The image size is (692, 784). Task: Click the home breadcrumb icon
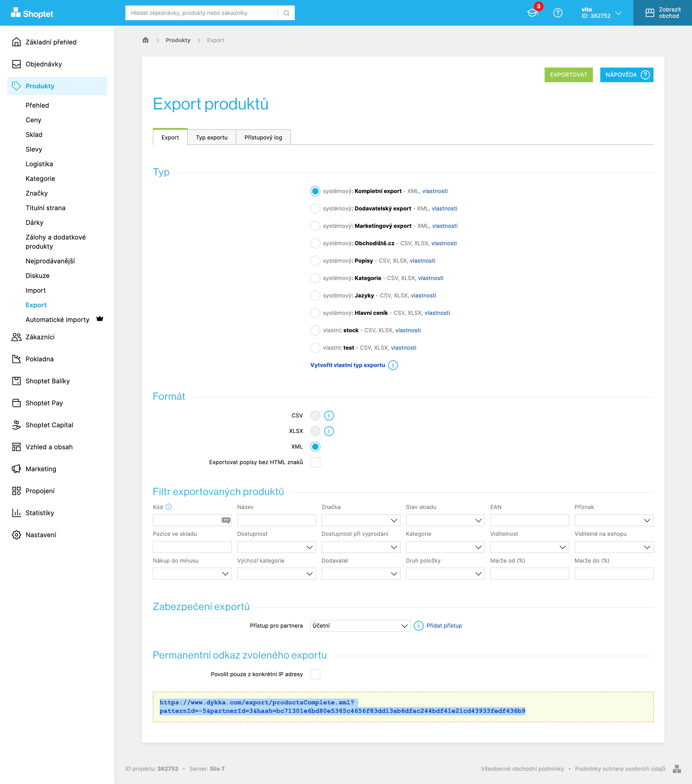click(x=145, y=40)
